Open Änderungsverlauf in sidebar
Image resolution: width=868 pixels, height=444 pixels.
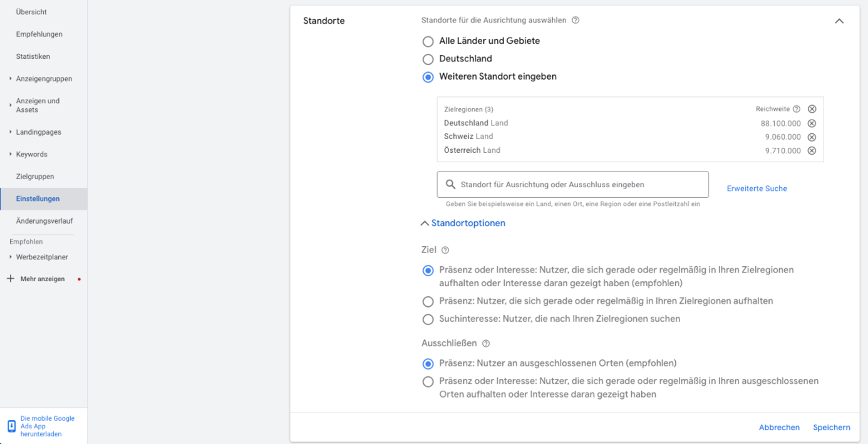[44, 221]
